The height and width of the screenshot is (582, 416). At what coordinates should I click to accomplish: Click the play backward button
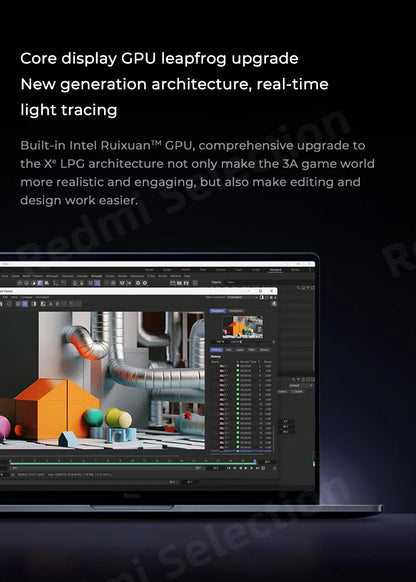240,468
